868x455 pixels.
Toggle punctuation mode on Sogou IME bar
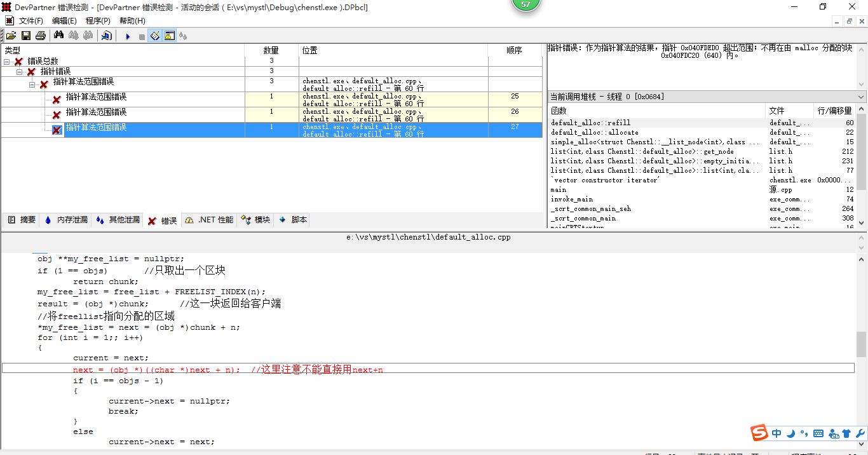(x=804, y=433)
